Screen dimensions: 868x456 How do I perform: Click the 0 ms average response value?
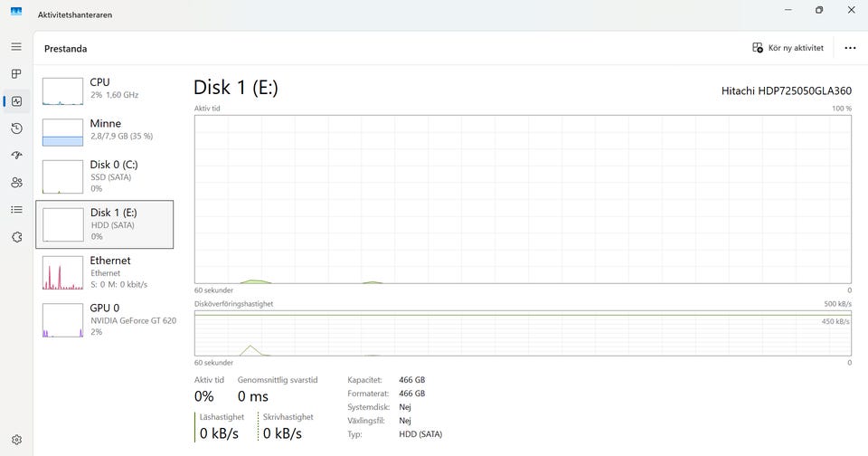253,396
